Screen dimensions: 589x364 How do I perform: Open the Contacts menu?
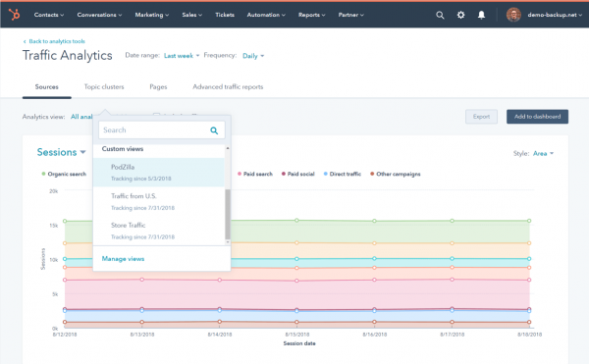(49, 15)
